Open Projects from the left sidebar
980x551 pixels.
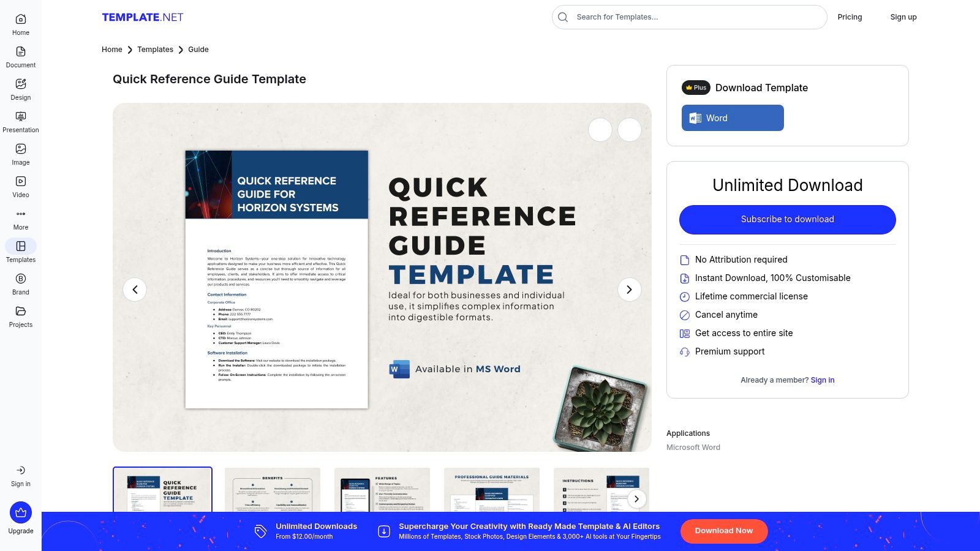(x=20, y=316)
